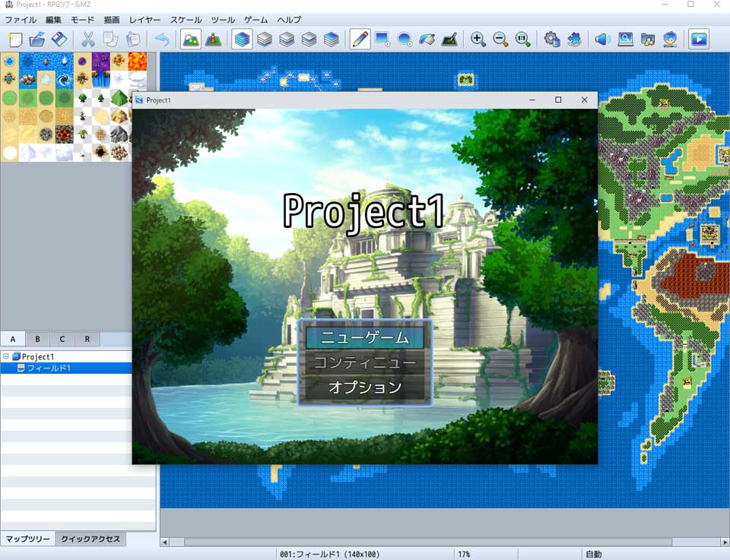Switch to Map mode icon
The image size is (730, 560).
click(x=191, y=39)
